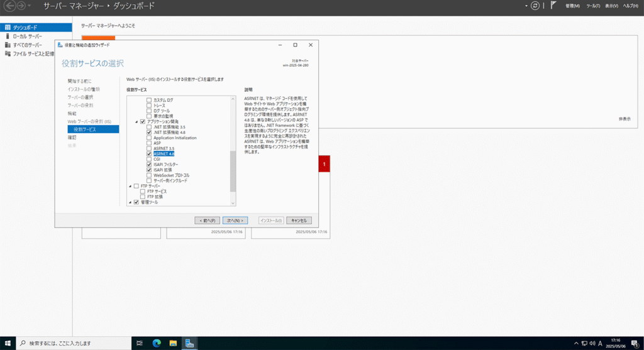644x350 pixels.
Task: Launch Microsoft Edge from taskbar
Action: pyautogui.click(x=157, y=343)
